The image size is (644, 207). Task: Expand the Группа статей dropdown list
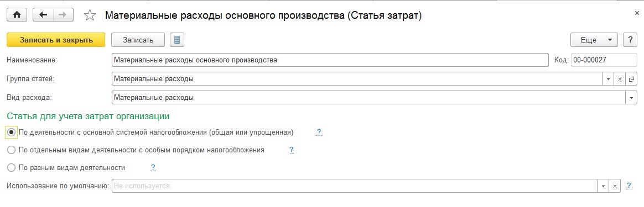tap(608, 79)
